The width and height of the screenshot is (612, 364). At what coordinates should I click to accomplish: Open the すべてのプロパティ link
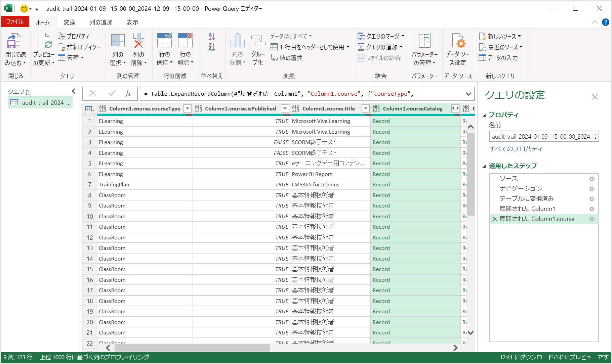[516, 149]
